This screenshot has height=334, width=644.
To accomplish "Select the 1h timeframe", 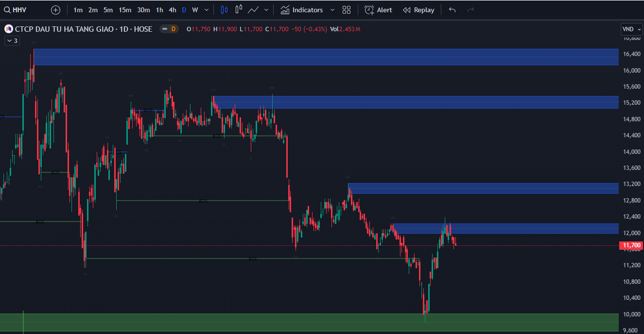I will point(159,10).
